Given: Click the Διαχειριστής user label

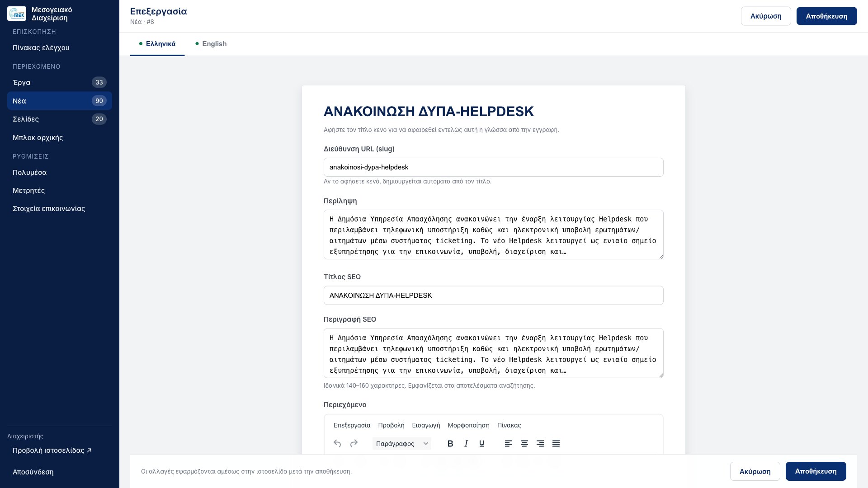Looking at the screenshot, I should 25,436.
